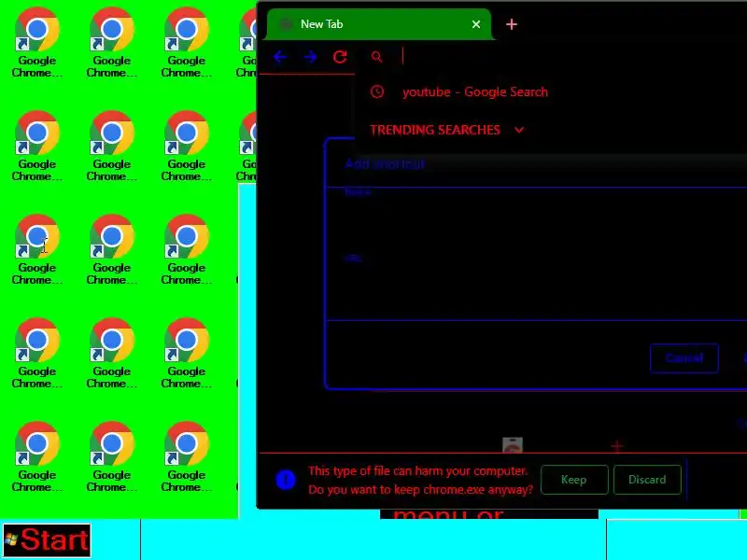The width and height of the screenshot is (747, 560).
Task: Click the Windows flag icon on Start
Action: [x=11, y=539]
